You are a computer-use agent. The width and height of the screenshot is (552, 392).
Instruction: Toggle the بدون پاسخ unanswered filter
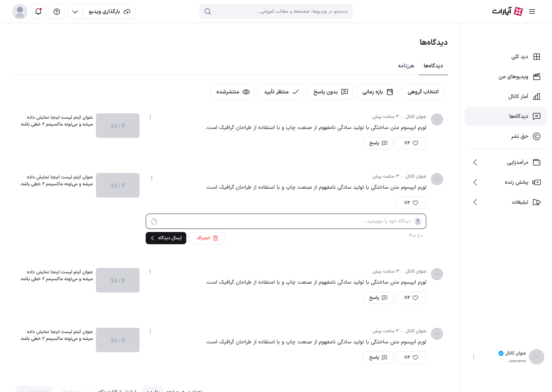click(330, 92)
